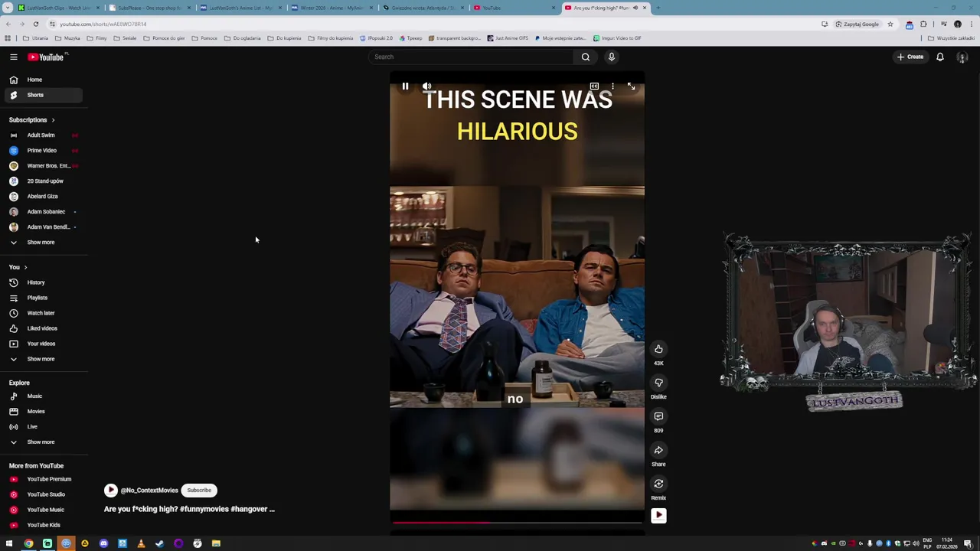This screenshot has width=980, height=551.
Task: Enter fullscreen on the Shorts player
Action: pos(631,86)
